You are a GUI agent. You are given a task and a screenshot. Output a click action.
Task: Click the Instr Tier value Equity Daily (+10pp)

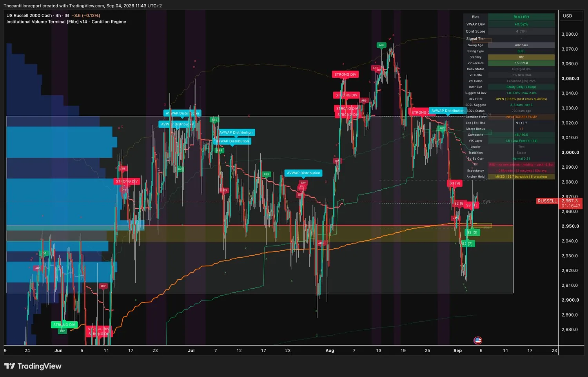click(521, 87)
